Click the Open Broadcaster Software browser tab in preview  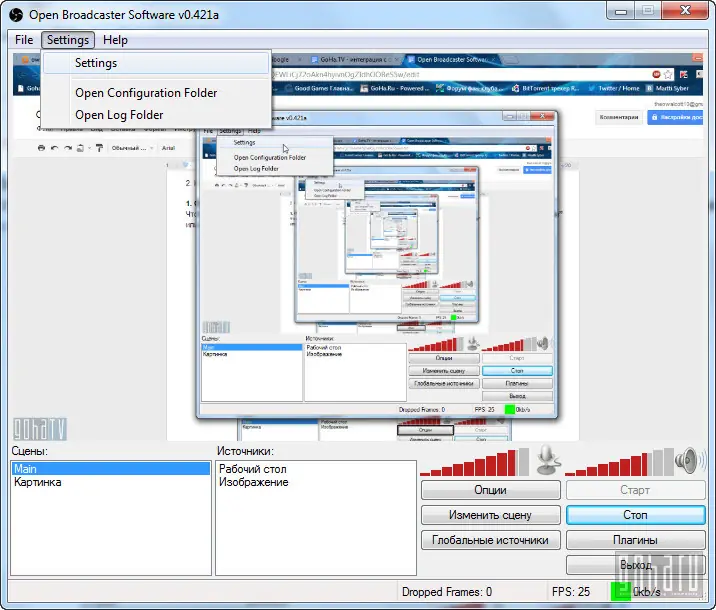pos(451,59)
